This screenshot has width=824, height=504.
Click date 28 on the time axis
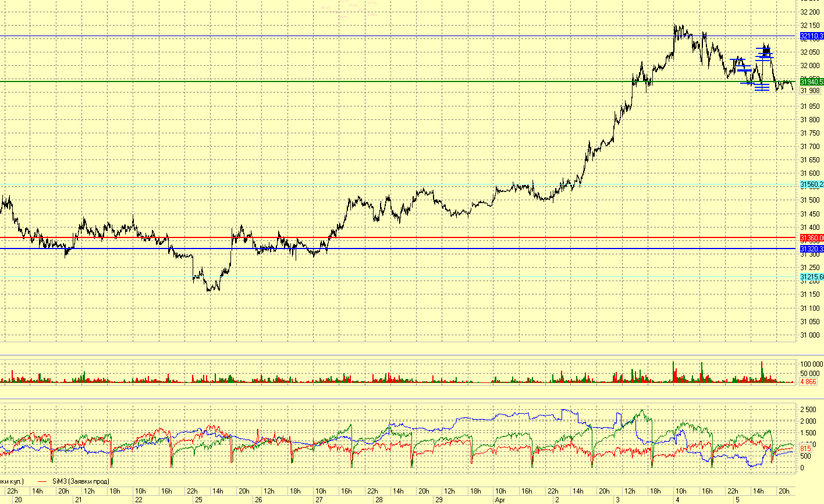pos(379,499)
